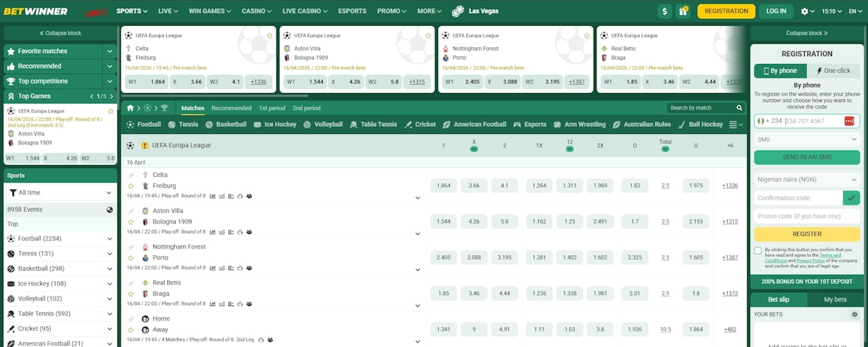Click the bet slip settings gear
The height and width of the screenshot is (347, 868).
pyautogui.click(x=855, y=314)
